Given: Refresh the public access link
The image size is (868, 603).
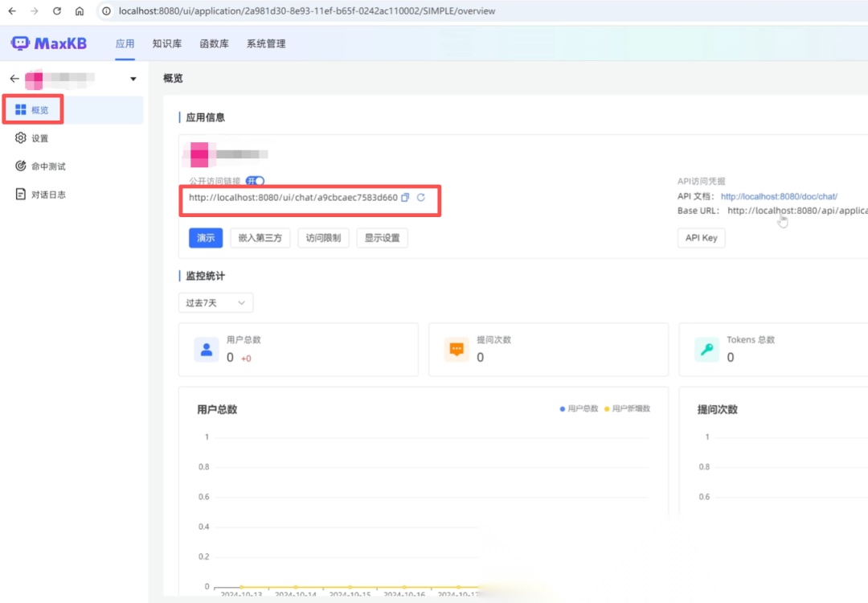Looking at the screenshot, I should click(x=421, y=198).
